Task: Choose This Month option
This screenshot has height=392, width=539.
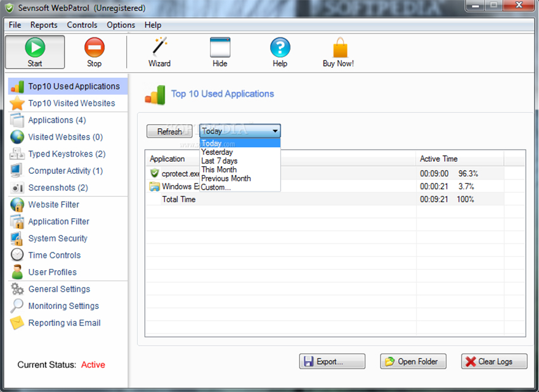Action: coord(240,169)
